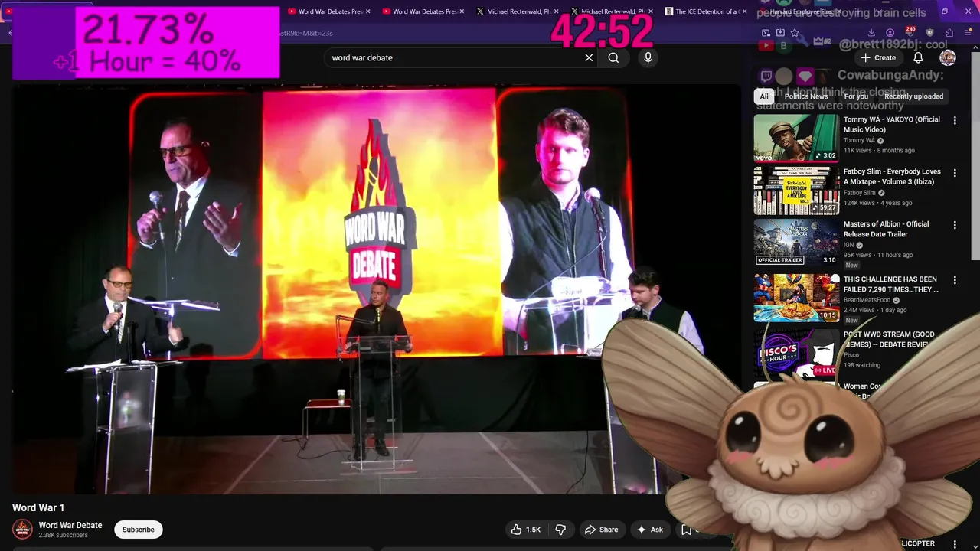Click the Ask button below the video
This screenshot has height=551, width=980.
tap(650, 530)
